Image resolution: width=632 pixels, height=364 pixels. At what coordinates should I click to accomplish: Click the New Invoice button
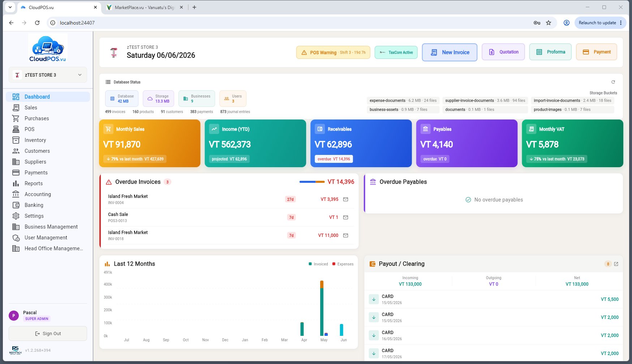tap(450, 52)
